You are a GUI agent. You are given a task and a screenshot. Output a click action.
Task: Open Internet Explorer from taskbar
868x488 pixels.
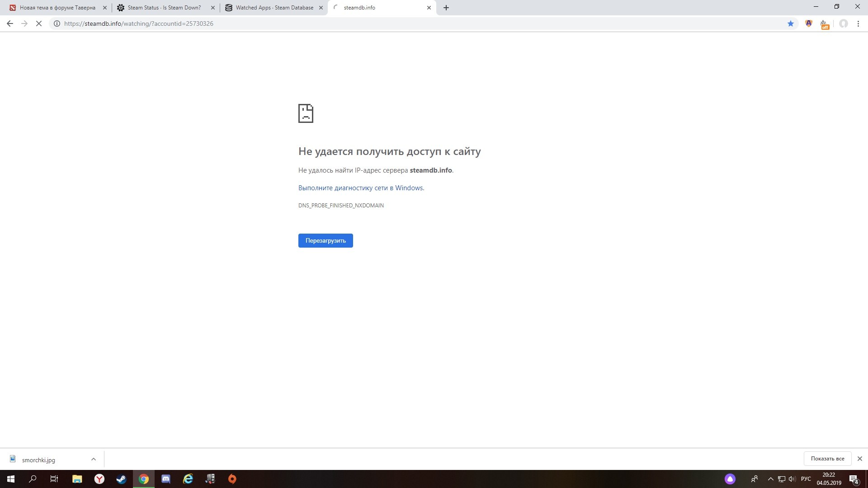pos(188,479)
